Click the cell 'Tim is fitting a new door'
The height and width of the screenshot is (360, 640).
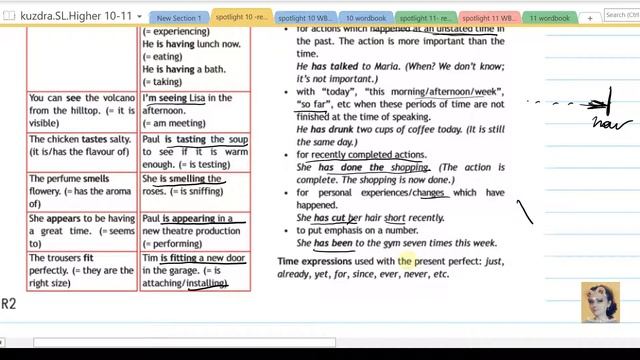pos(195,271)
